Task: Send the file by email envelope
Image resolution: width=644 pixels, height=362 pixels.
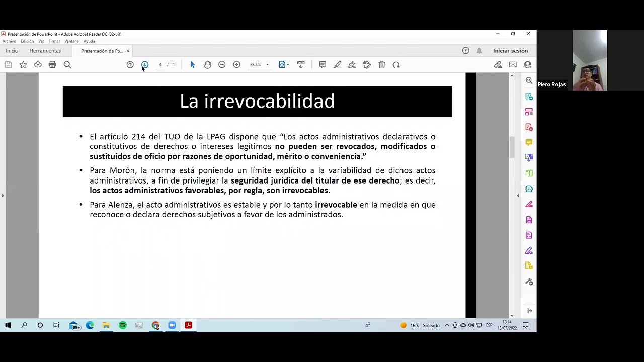Action: 513,65
